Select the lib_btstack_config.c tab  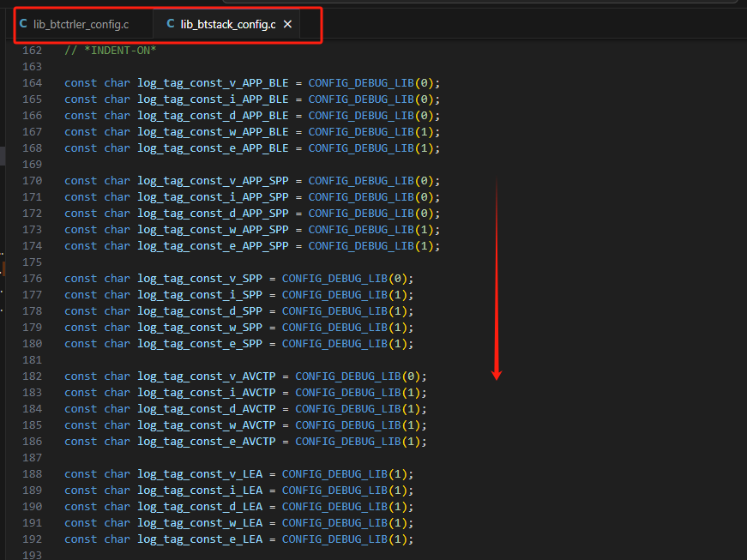(228, 24)
